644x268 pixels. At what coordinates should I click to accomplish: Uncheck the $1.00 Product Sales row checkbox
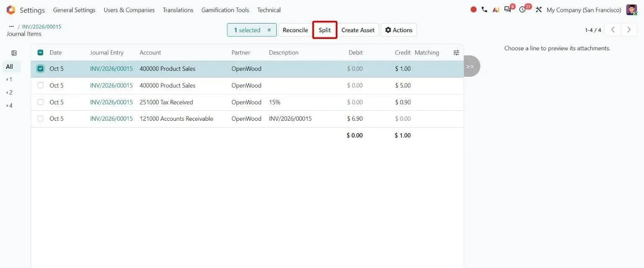(40, 69)
